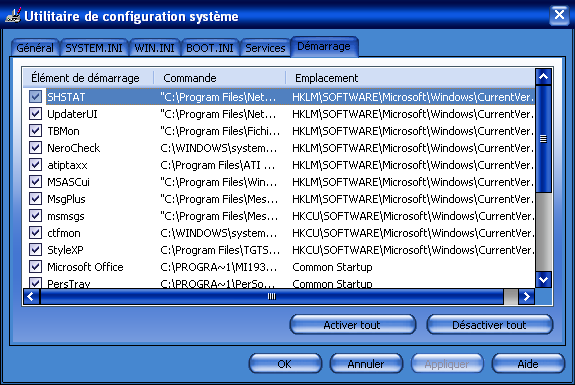
Task: Select the UpdaterUI entry name
Action: [x=72, y=114]
